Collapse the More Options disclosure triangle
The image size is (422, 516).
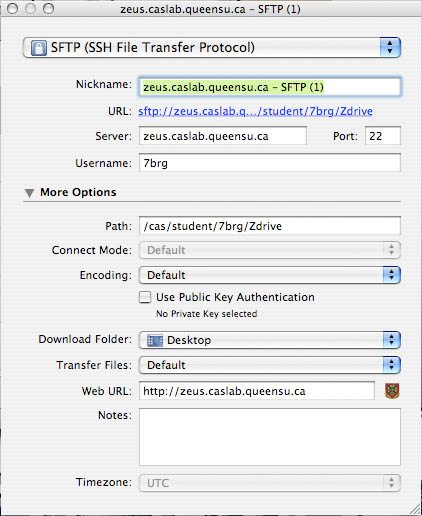29,193
